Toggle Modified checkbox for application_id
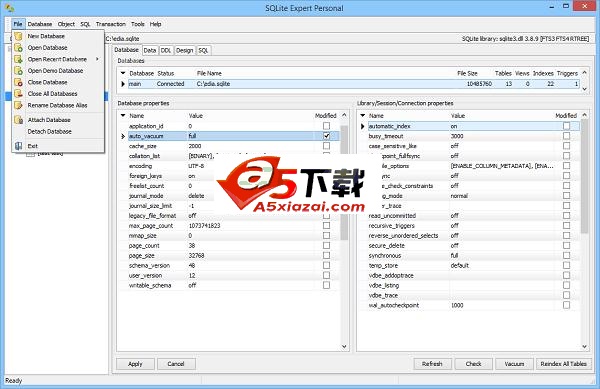The height and width of the screenshot is (389, 600). (x=326, y=126)
